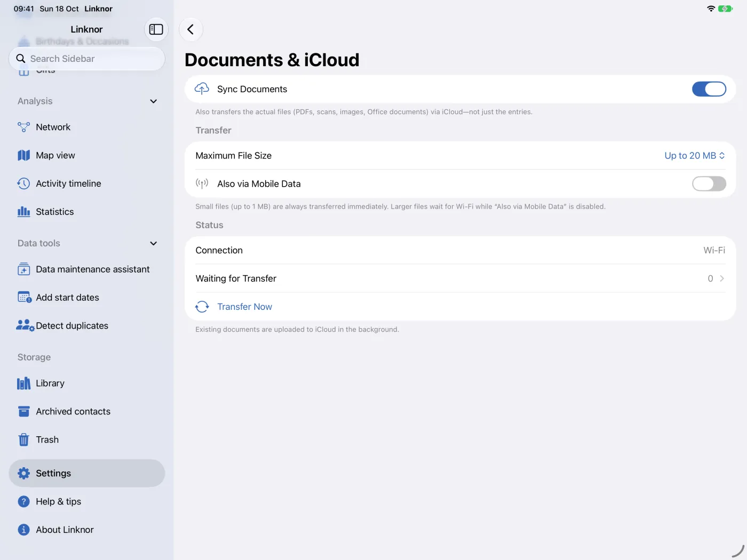747x560 pixels.
Task: Click the Wi-Fi connection value
Action: 714,250
